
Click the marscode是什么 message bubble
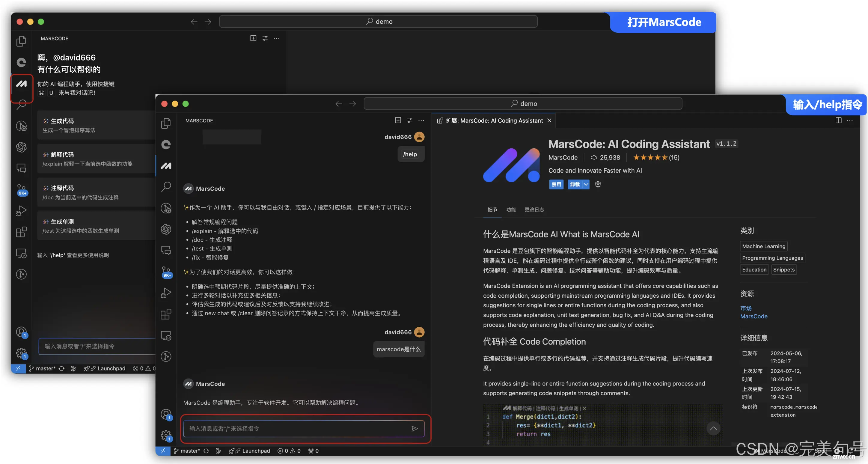[x=399, y=349]
